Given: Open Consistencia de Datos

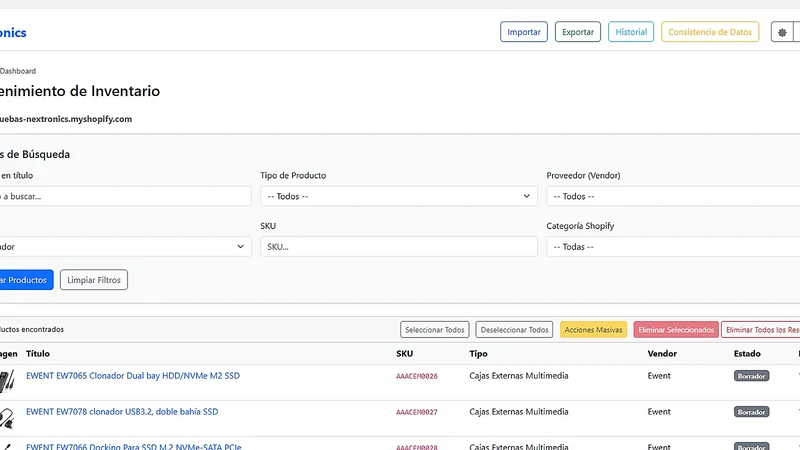Looking at the screenshot, I should pyautogui.click(x=710, y=32).
